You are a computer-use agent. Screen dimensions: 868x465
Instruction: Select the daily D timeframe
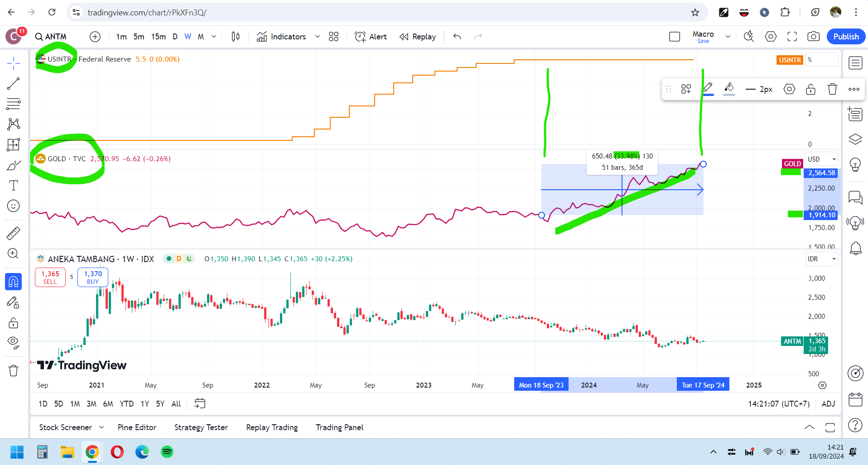(175, 37)
